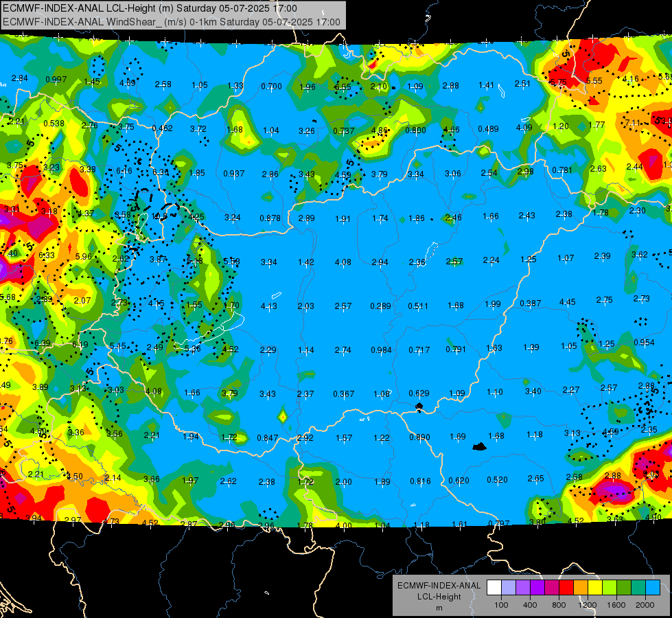Viewport: 672px width, 618px height.
Task: Click the '100' legend tick label
Action: coord(502,605)
